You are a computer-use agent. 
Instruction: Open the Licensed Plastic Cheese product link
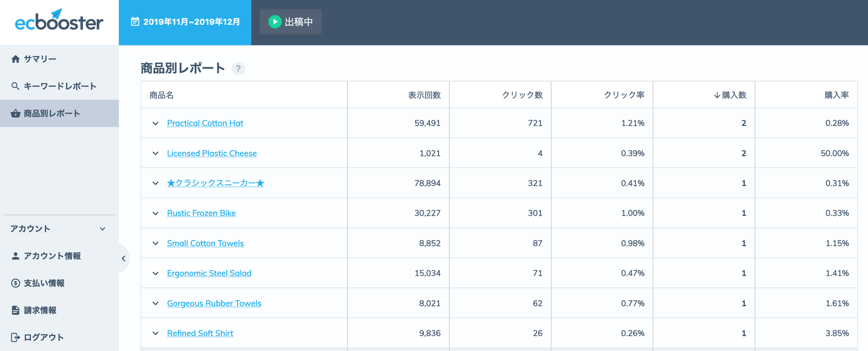point(212,153)
